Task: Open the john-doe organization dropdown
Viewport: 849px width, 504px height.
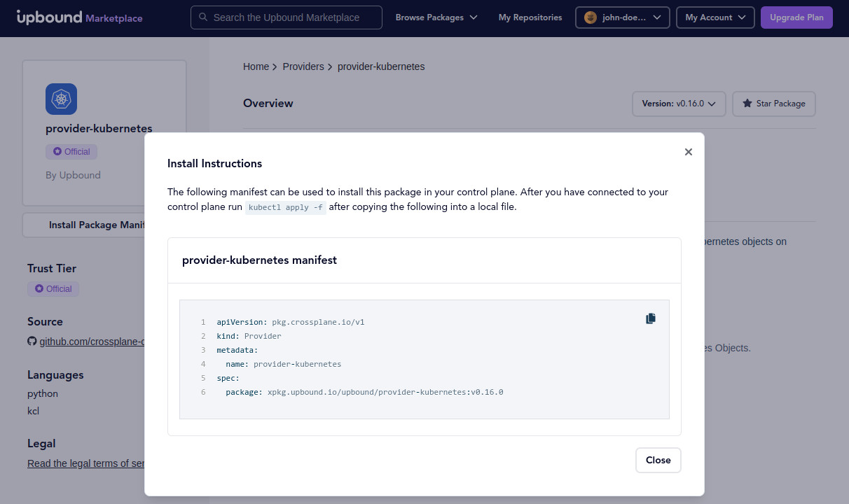Action: [x=622, y=17]
